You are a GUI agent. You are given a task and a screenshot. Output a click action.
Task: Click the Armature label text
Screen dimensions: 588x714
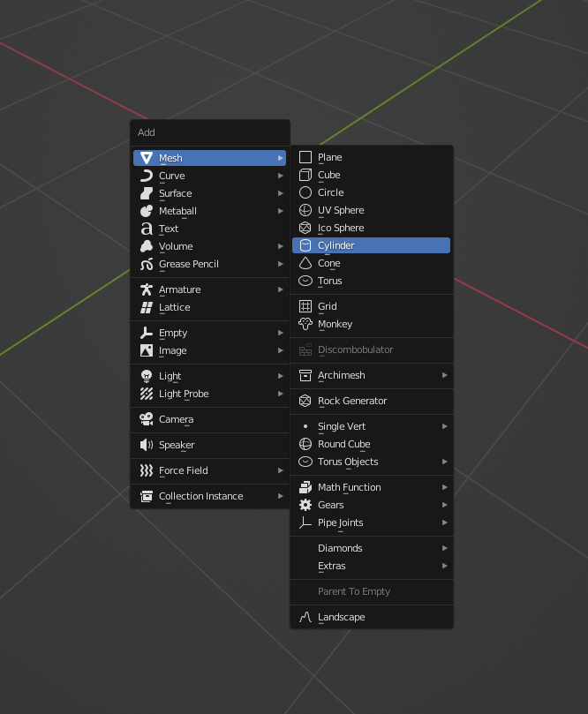point(179,289)
